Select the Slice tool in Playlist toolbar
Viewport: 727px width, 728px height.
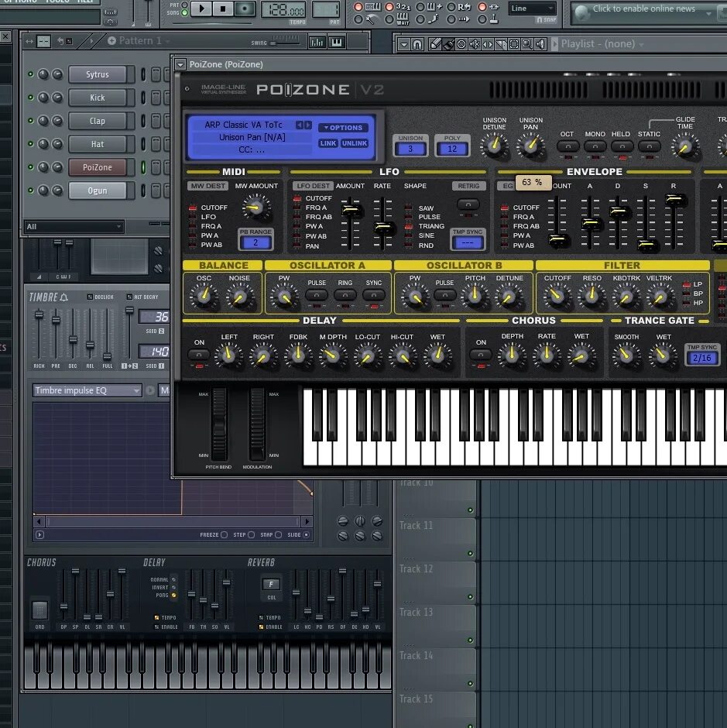point(501,44)
